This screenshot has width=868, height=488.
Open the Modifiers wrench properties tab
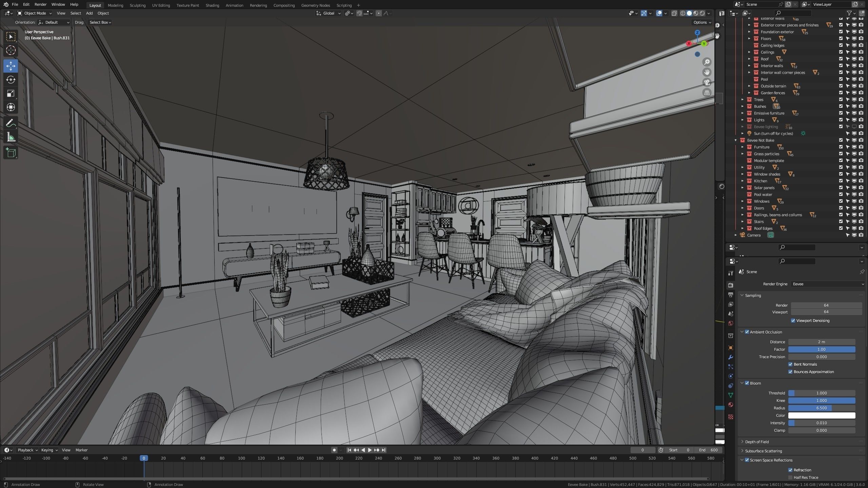point(731,357)
